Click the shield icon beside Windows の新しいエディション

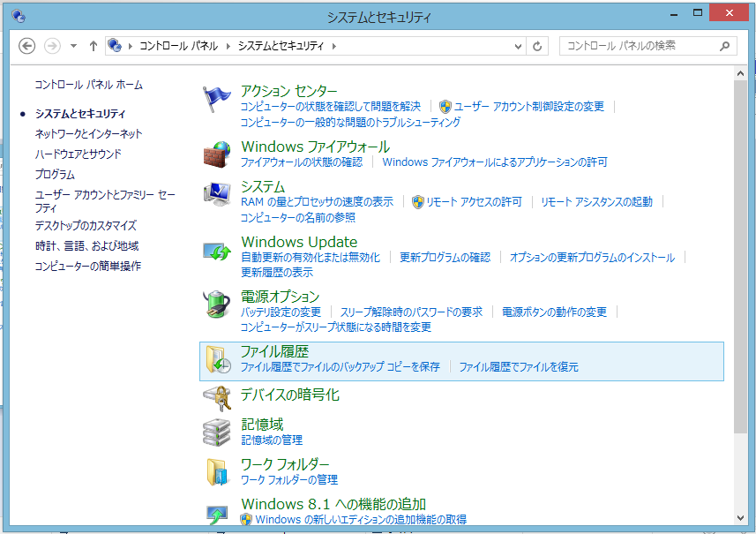click(x=246, y=519)
